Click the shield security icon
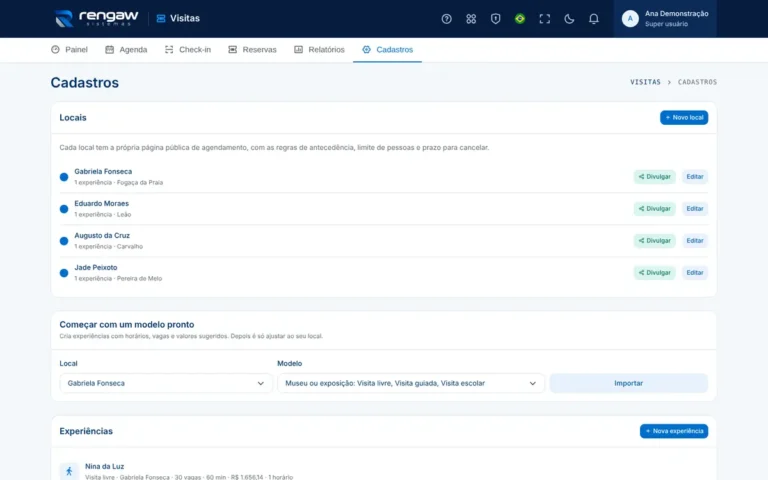Viewport: 768px width, 480px height. (495, 19)
